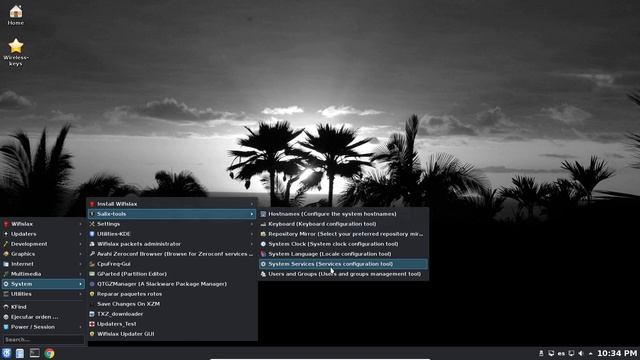Open System Language locale tool
This screenshot has height=360, width=640.
click(343, 254)
